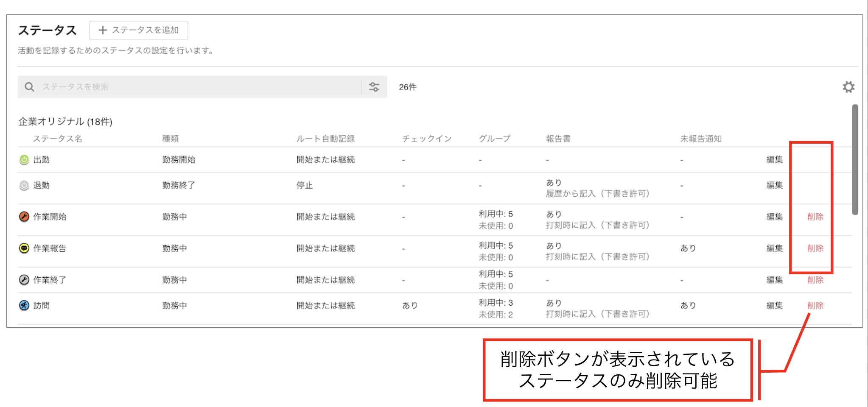Click 未報告通知 あり in 作業報告 row
Viewport: 868px width, 407px height.
point(688,248)
